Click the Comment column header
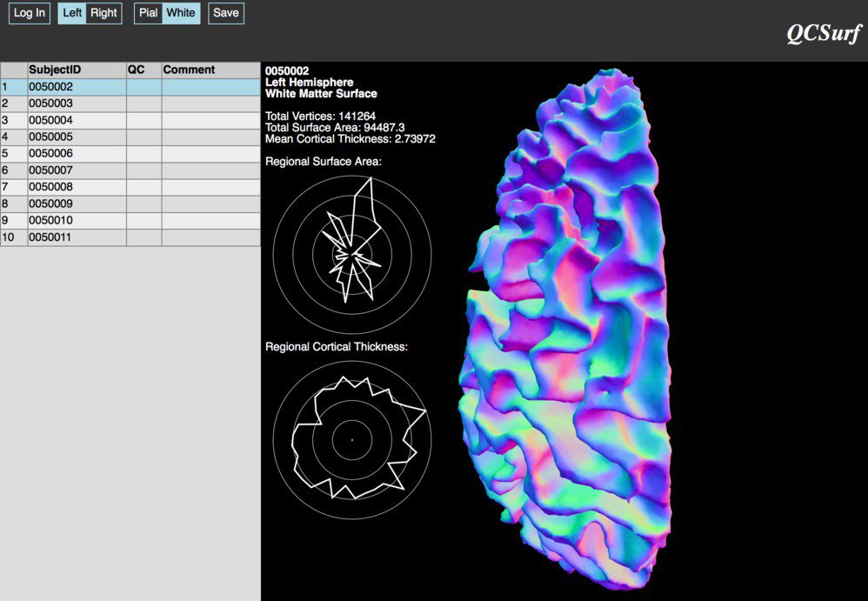The height and width of the screenshot is (601, 868). coord(210,70)
